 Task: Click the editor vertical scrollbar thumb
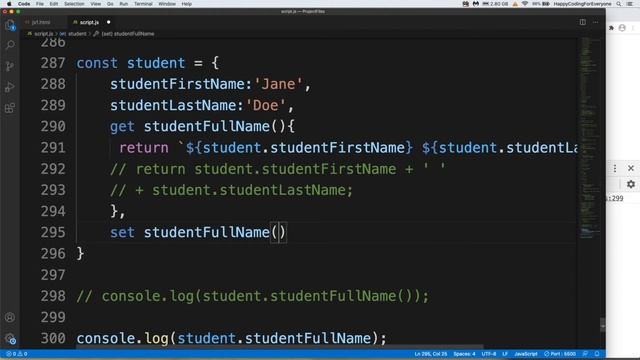coord(603,325)
